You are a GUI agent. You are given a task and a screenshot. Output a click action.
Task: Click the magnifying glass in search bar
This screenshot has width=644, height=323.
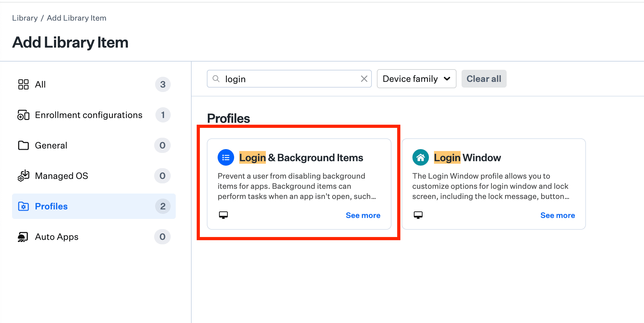click(x=216, y=79)
